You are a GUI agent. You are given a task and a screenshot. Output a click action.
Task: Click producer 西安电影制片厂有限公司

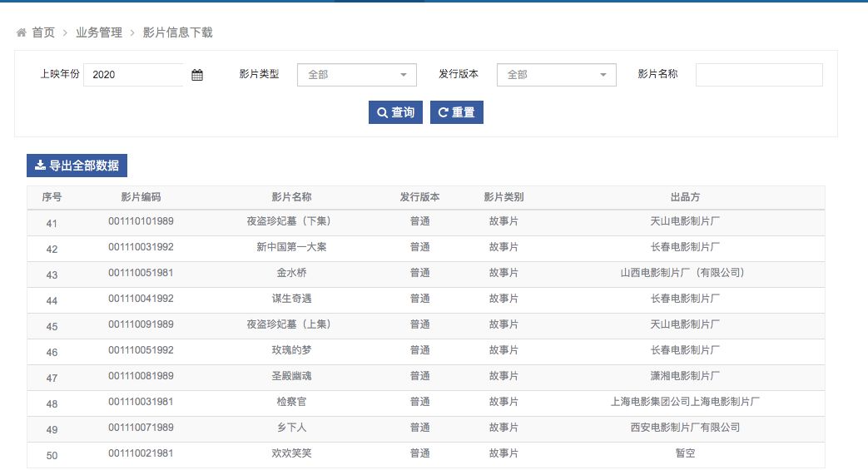[x=685, y=428]
